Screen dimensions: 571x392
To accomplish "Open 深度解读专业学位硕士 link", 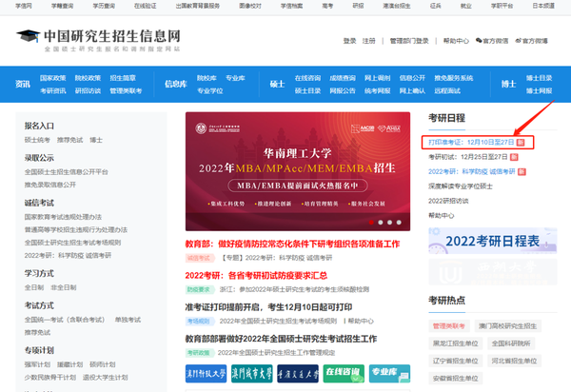I will point(461,186).
